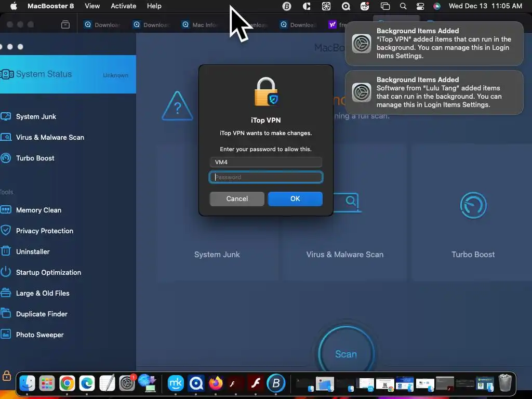Launch Google Chrome from the Dock
This screenshot has width=532, height=399.
tap(67, 383)
